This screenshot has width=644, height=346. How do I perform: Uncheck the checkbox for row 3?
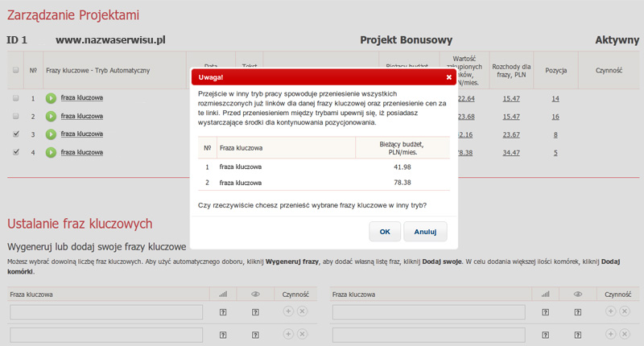[16, 134]
